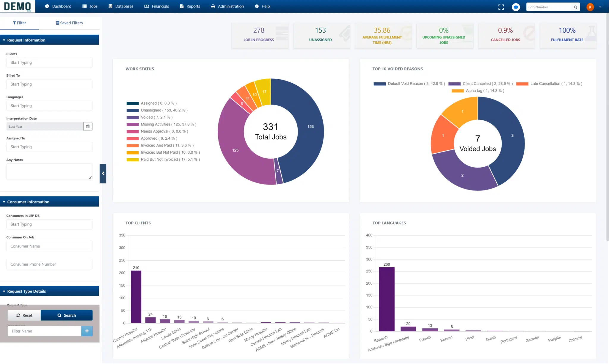Click the DEMO logo
Image resolution: width=609 pixels, height=364 pixels.
[18, 6]
